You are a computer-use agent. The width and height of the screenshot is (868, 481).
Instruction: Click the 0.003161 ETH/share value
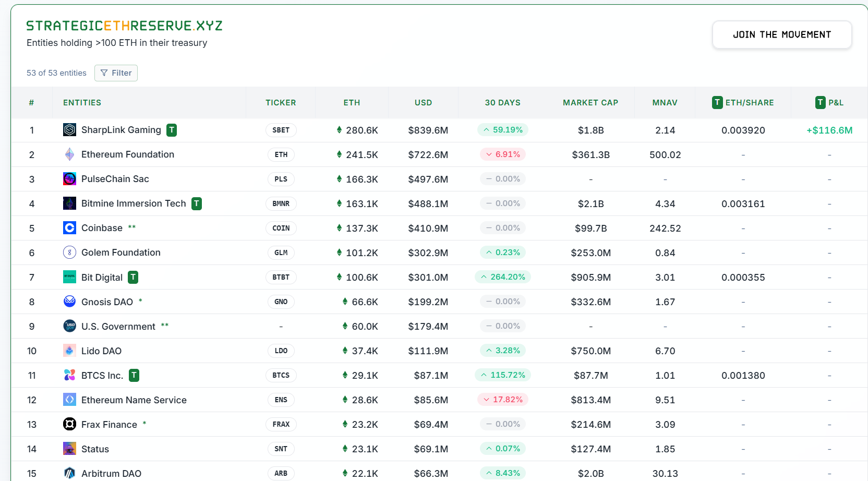click(743, 204)
